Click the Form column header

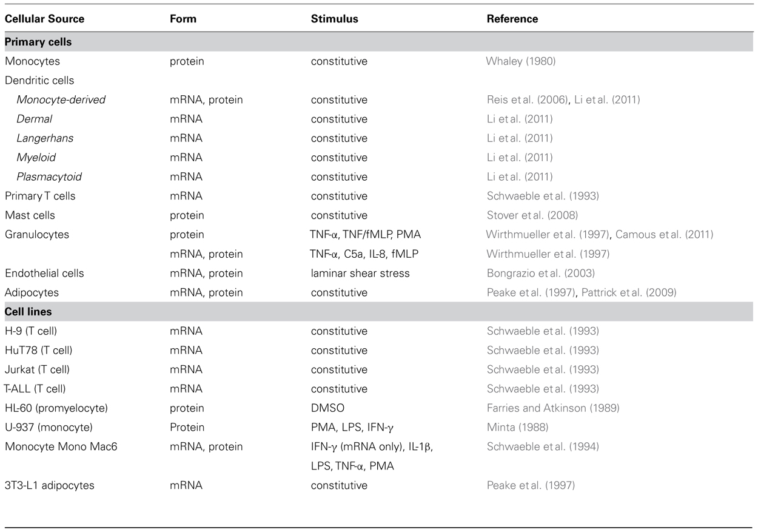click(x=183, y=19)
